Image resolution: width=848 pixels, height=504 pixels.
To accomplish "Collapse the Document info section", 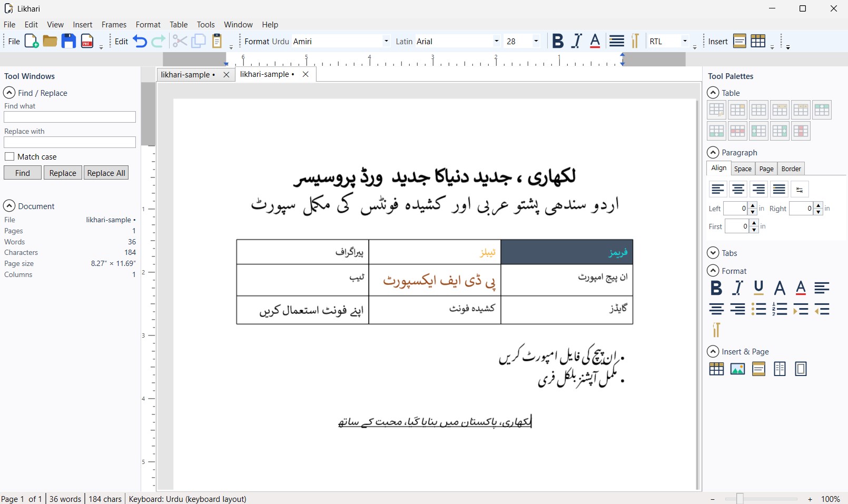I will coord(9,206).
